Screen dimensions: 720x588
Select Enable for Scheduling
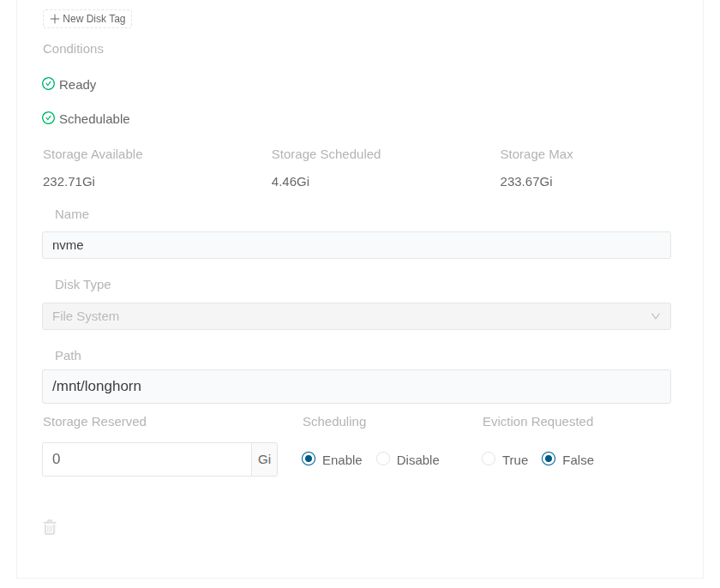pyautogui.click(x=309, y=459)
